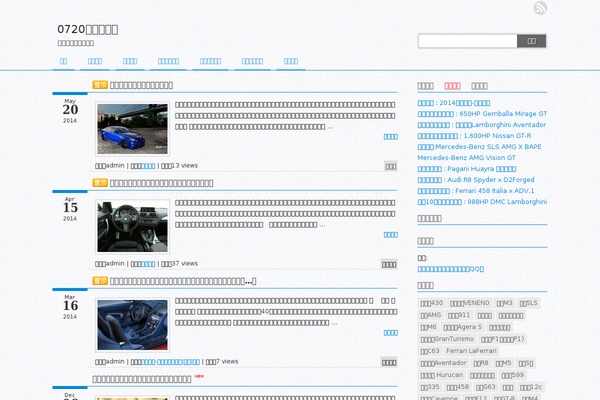Viewport: 600px width, 400px height.
Task: Open the Apr 15 post title
Action: click(161, 183)
